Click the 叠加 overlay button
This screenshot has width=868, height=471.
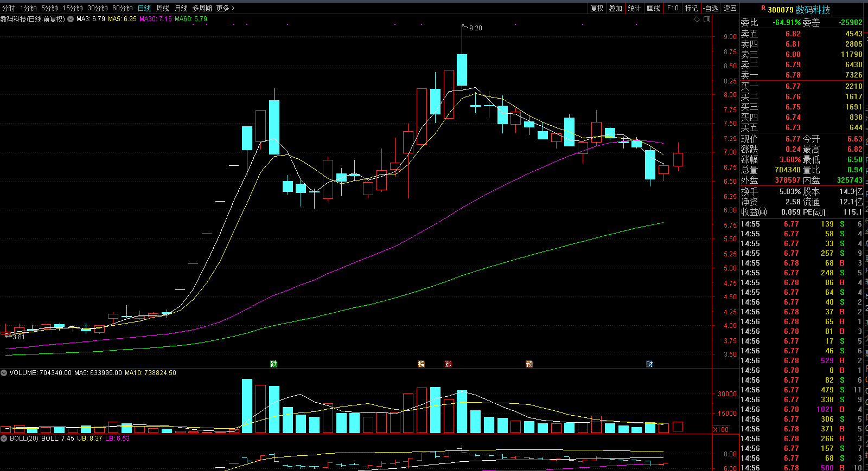615,8
